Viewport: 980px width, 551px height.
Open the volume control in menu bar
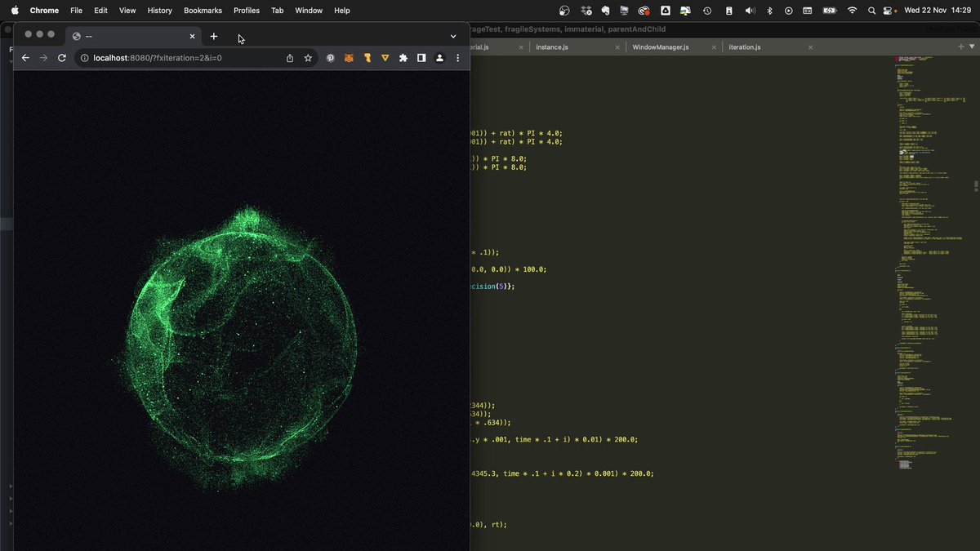coord(751,11)
